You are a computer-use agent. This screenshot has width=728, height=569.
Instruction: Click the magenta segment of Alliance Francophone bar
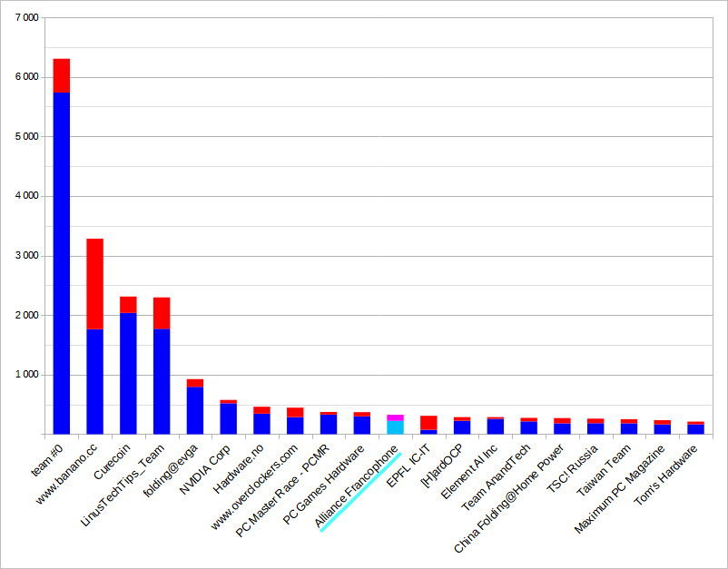[x=395, y=417]
